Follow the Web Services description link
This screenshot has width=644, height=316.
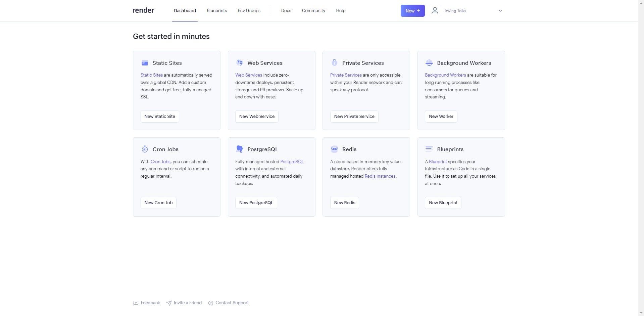[249, 75]
